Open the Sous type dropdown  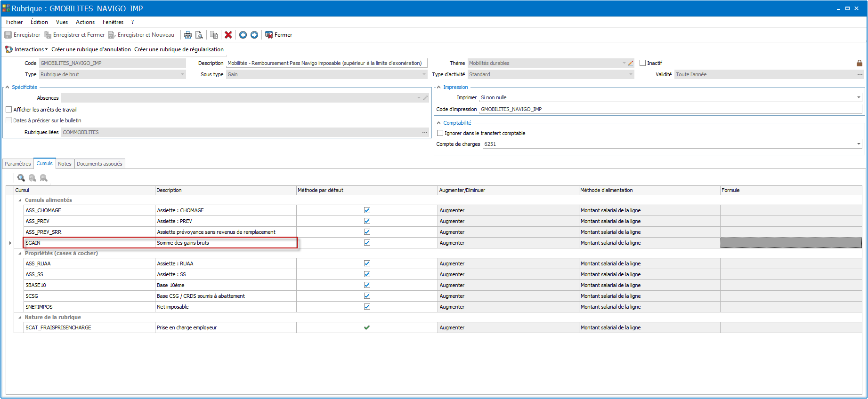pos(424,74)
